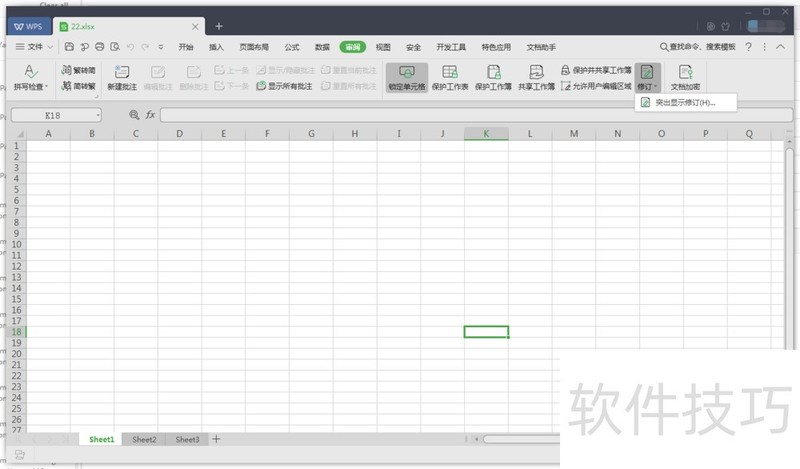Image resolution: width=800 pixels, height=469 pixels.
Task: Click Delete comment (删除批注) icon
Action: tap(193, 77)
